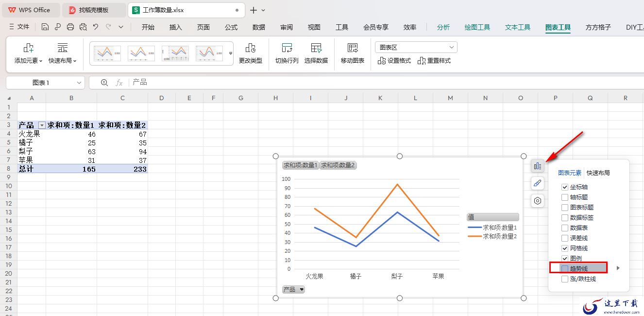
Task: Open the 公式 ribbon tab
Action: click(231, 27)
